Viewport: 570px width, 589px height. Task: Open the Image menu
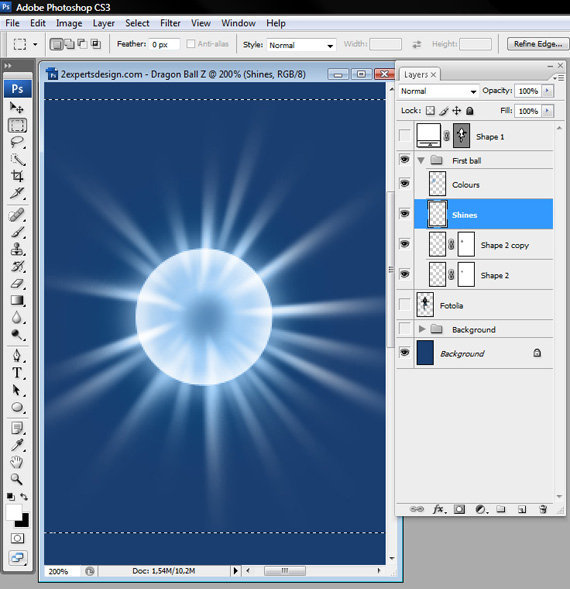click(x=69, y=23)
